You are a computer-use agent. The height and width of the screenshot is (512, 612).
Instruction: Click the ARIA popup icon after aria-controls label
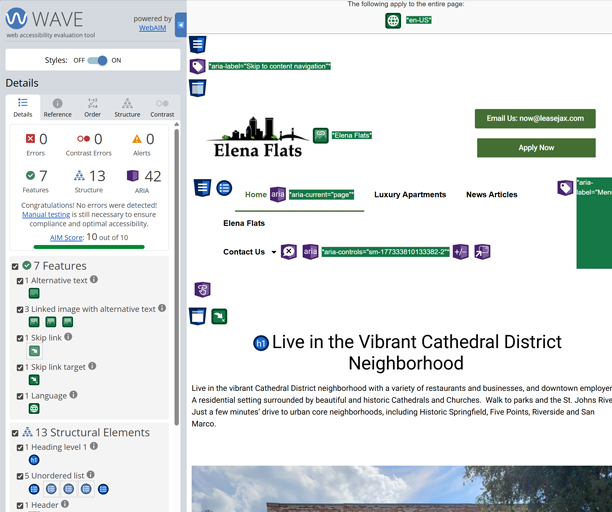point(482,252)
